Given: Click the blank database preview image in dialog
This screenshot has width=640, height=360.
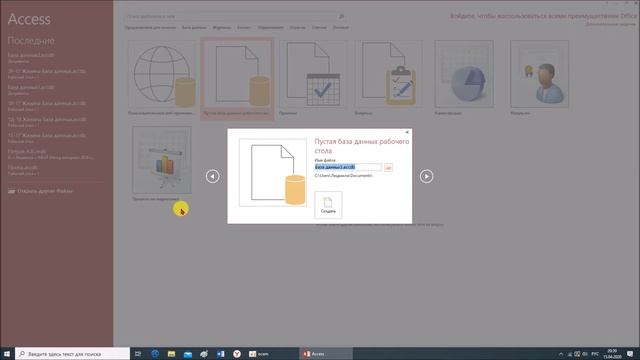Looking at the screenshot, I should pos(273,173).
